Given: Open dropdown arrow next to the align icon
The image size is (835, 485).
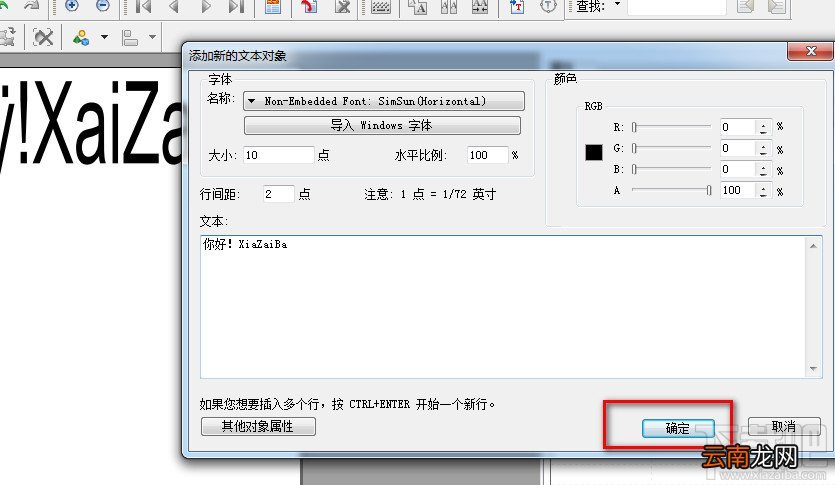Looking at the screenshot, I should [152, 37].
